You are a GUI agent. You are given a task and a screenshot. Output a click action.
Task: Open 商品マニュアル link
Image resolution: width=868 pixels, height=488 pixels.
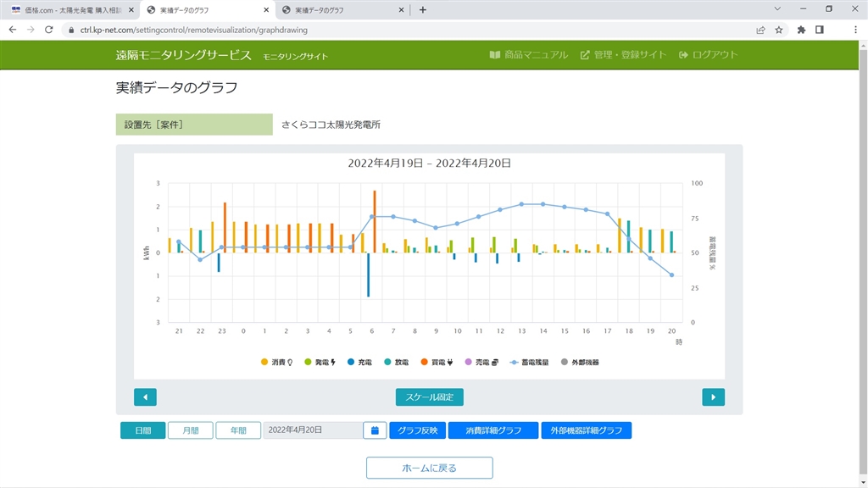(529, 55)
